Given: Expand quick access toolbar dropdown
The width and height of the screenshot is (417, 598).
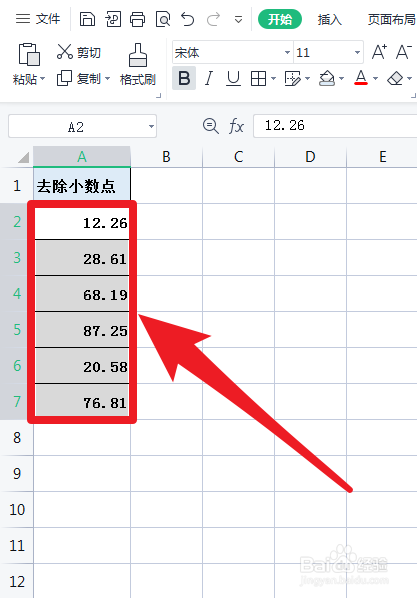Looking at the screenshot, I should point(238,19).
